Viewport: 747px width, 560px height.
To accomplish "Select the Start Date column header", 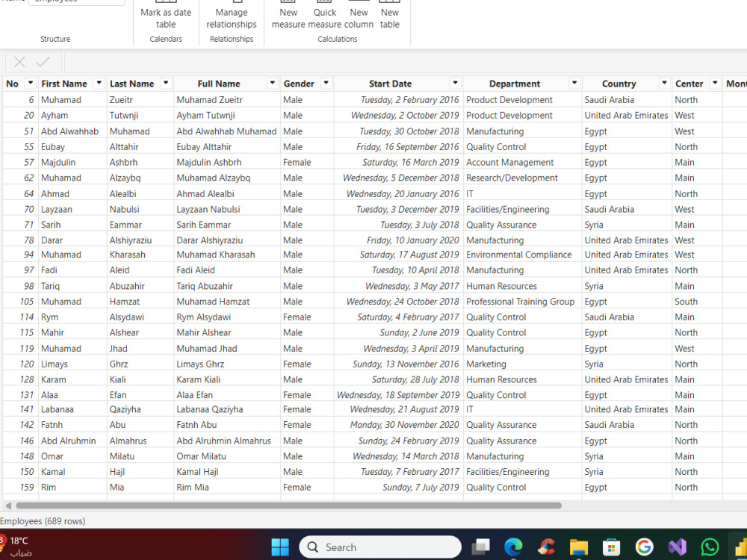I will (x=390, y=84).
